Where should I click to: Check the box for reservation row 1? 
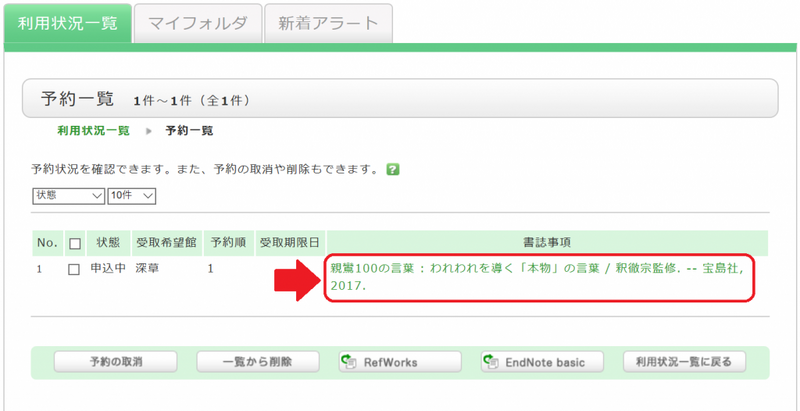74,269
